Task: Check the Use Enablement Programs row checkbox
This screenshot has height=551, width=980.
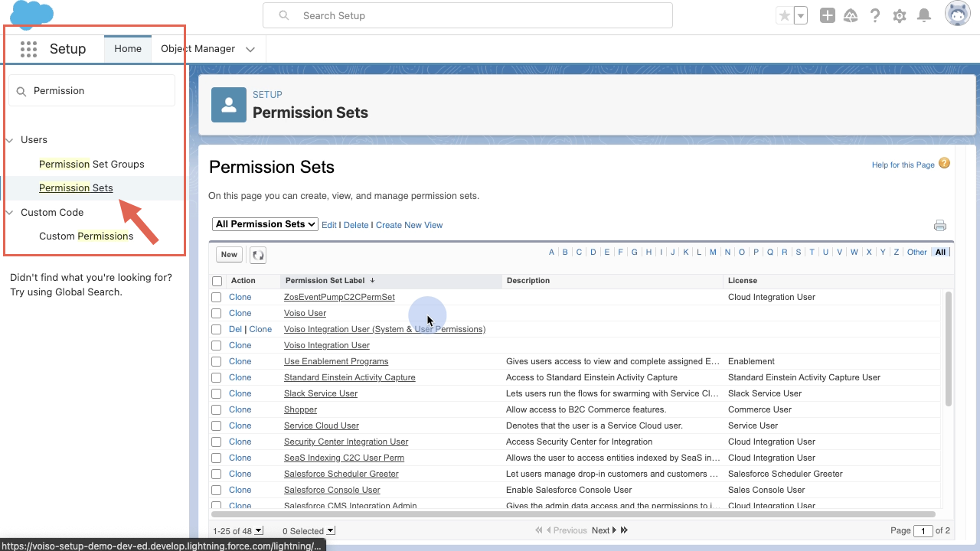Action: [x=217, y=361]
